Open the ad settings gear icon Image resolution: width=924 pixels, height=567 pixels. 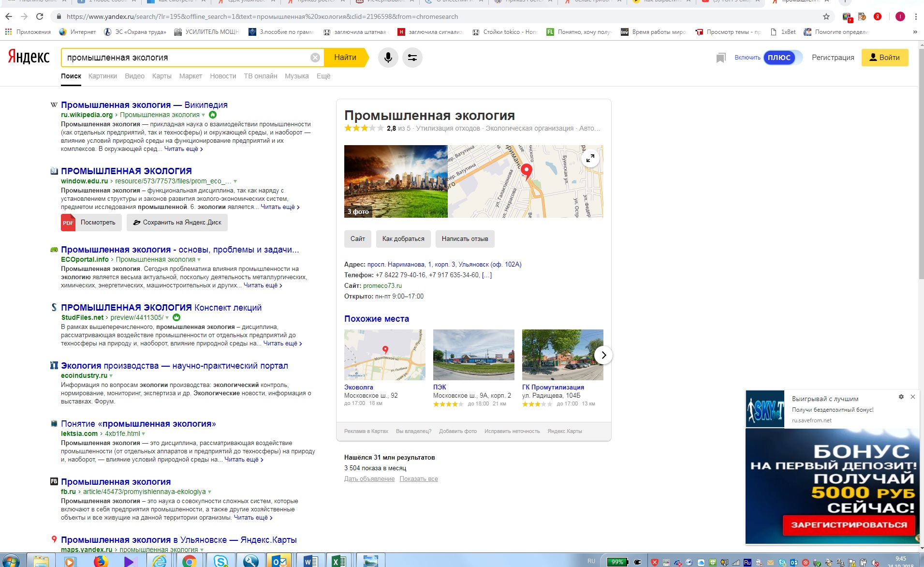pos(901,397)
